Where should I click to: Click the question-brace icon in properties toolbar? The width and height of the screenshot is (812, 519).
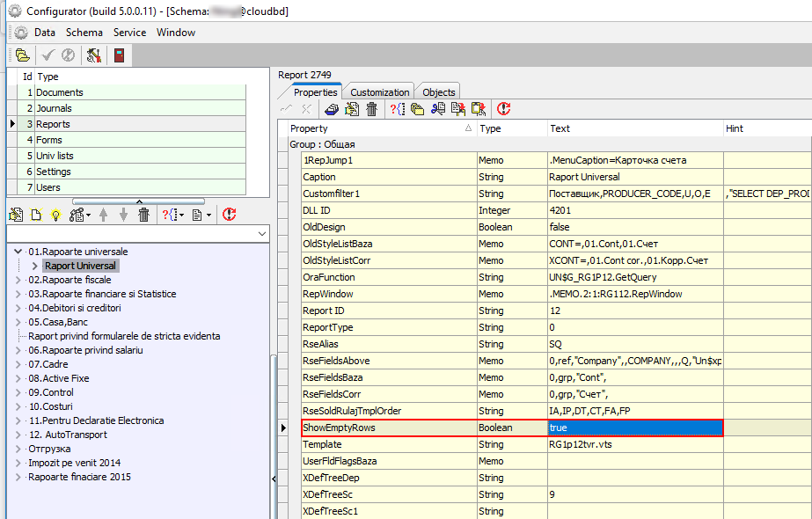click(x=397, y=109)
